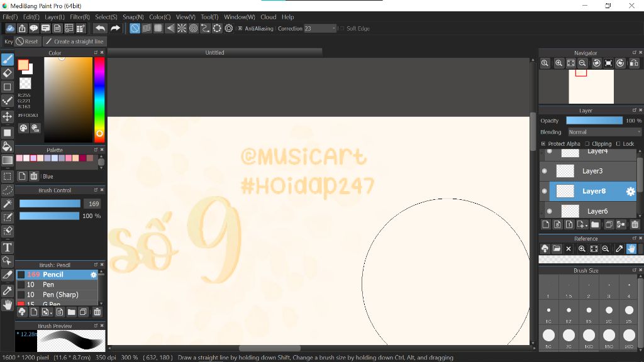
Task: Select the Magic Wand tool
Action: [8, 204]
